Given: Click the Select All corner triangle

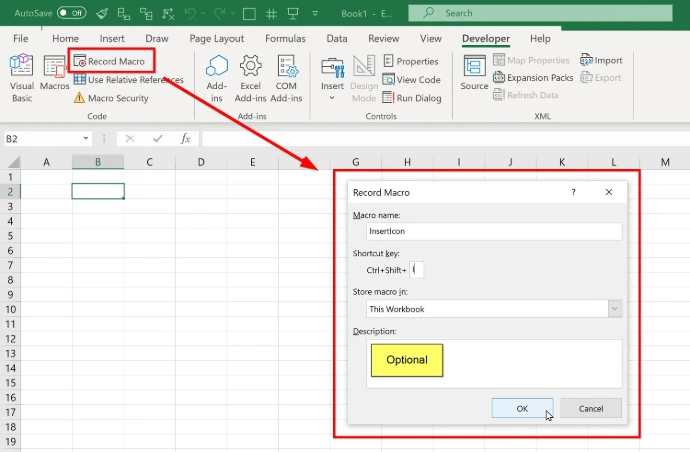Looking at the screenshot, I should [14, 162].
